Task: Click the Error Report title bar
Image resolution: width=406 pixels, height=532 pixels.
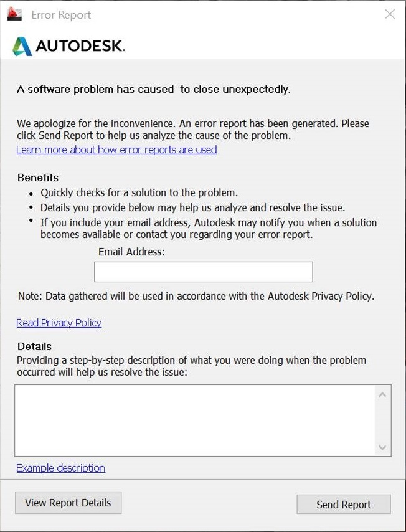Action: click(187, 14)
